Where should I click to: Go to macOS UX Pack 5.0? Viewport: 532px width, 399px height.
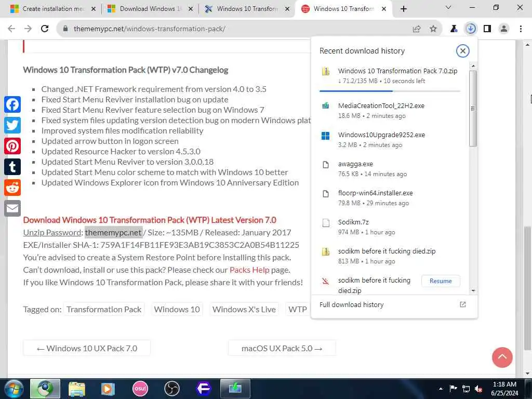coord(282,349)
